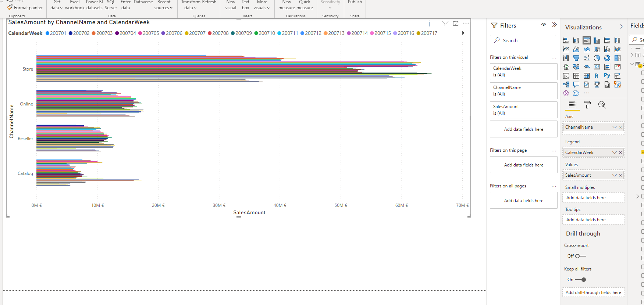
Task: Remove CalendarWeek from the Legend well
Action: coord(620,152)
